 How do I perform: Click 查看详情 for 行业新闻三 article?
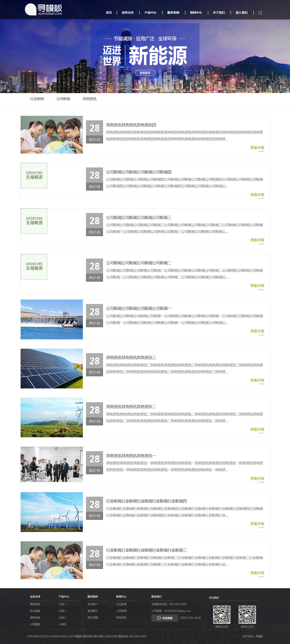pyautogui.click(x=257, y=573)
